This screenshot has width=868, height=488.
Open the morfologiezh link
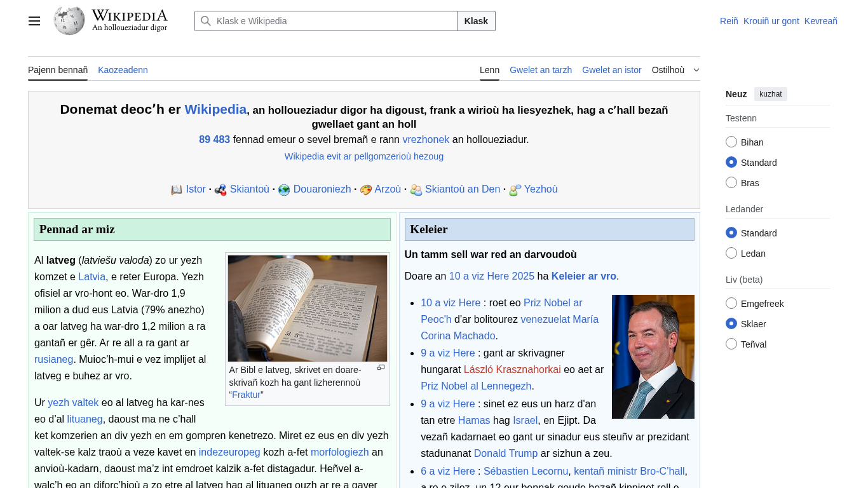click(340, 452)
